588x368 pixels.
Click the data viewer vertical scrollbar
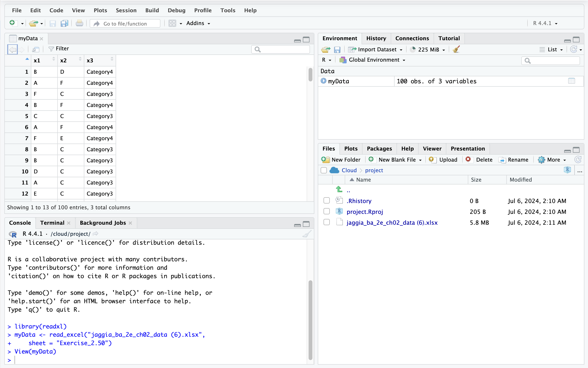pyautogui.click(x=310, y=75)
